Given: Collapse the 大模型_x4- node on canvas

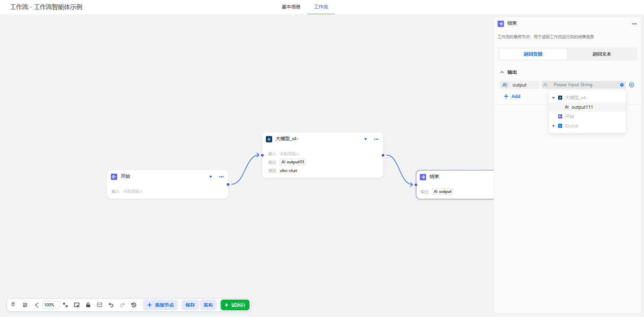Looking at the screenshot, I should 366,139.
